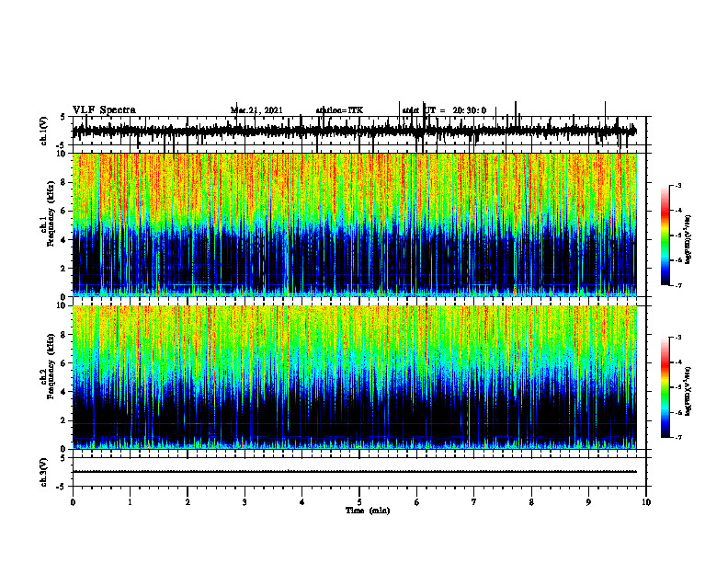Click the ch.1 frequency tick label "8"

coord(64,182)
